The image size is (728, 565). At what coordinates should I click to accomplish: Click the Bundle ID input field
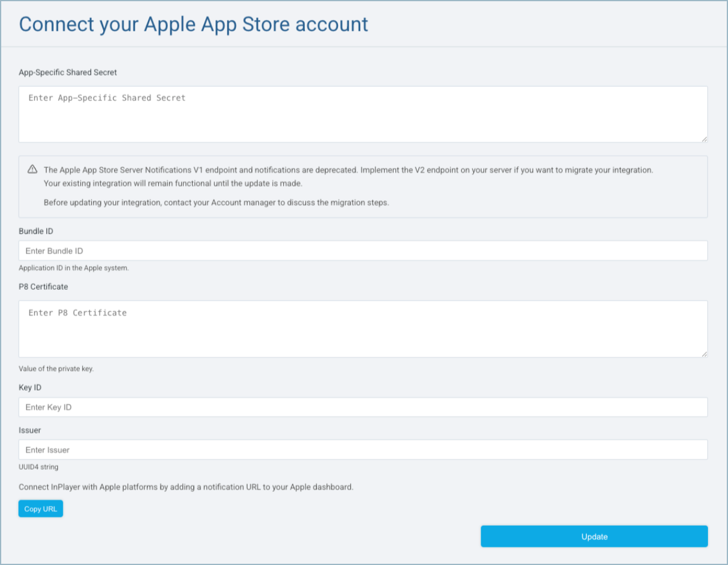click(x=363, y=251)
